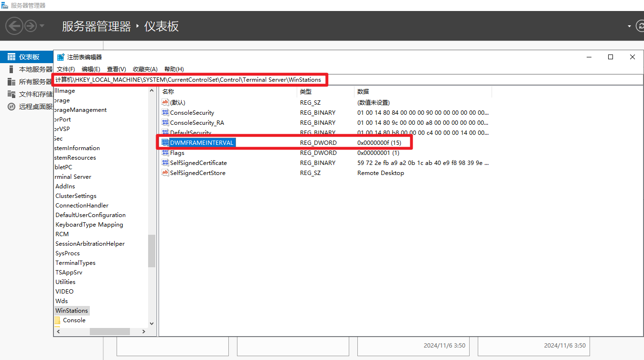Click the tree vertical scrollbar thumb
The height and width of the screenshot is (360, 644).
coord(152,251)
